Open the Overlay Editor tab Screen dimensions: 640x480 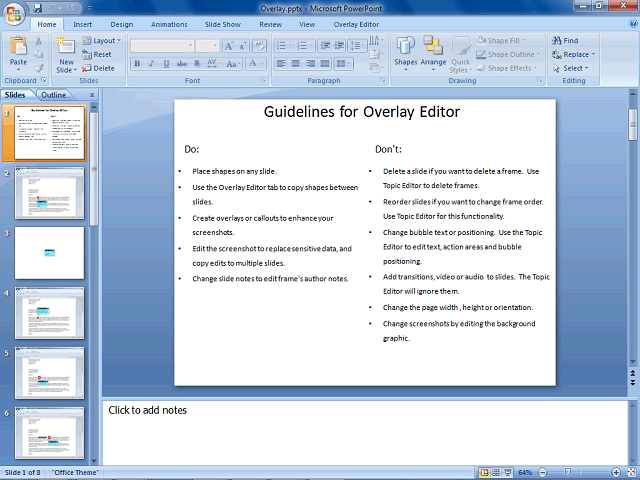coord(356,24)
